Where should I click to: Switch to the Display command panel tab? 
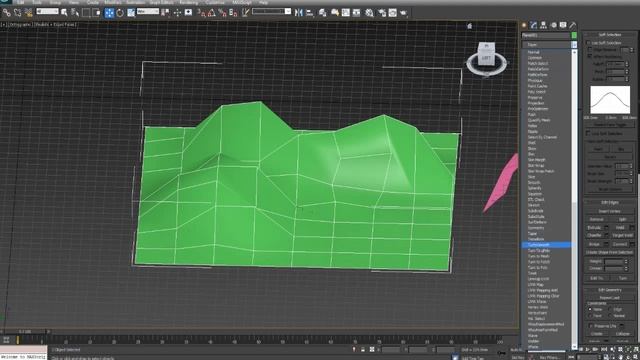(x=563, y=25)
